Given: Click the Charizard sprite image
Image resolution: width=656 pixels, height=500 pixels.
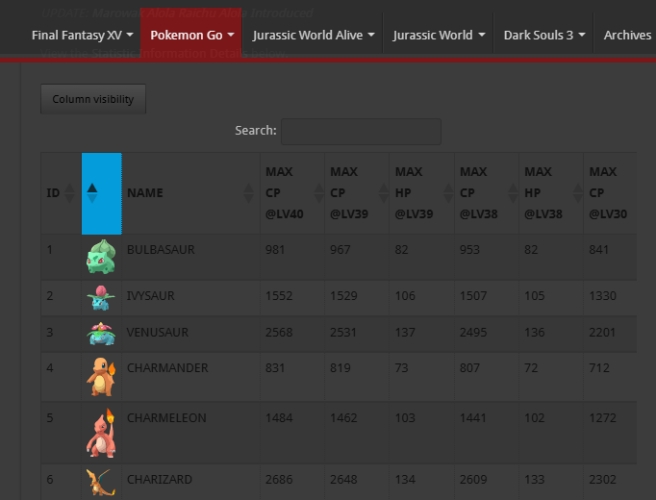Looking at the screenshot, I should tap(101, 482).
